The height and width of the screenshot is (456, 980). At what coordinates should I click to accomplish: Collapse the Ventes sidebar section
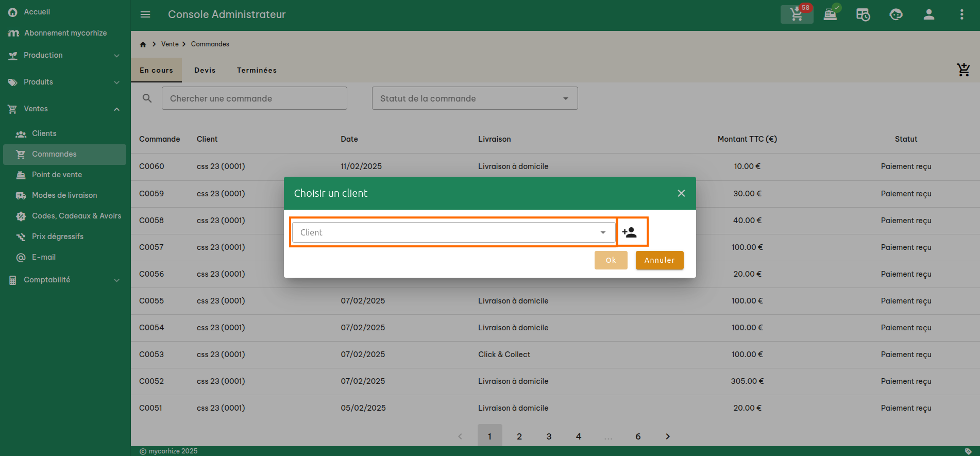[x=65, y=109]
